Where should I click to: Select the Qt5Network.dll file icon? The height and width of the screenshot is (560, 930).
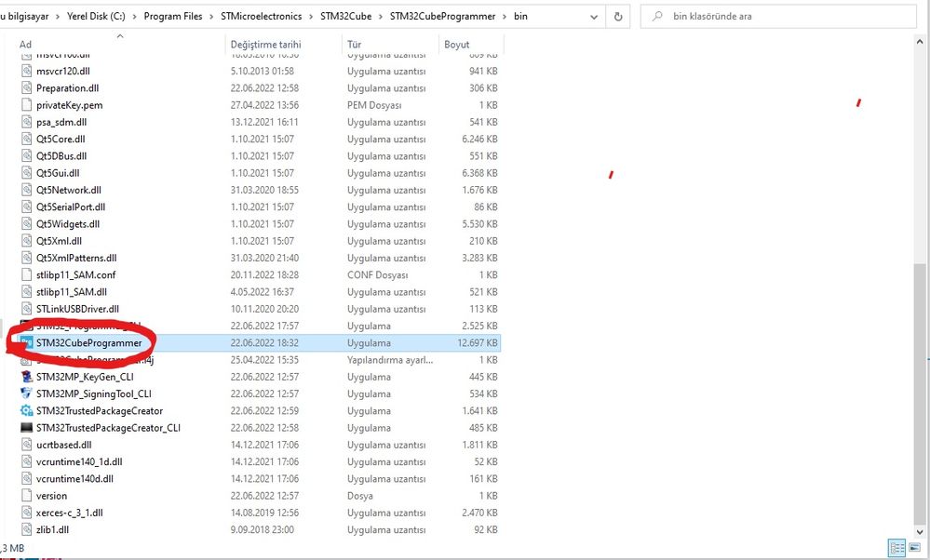pyautogui.click(x=26, y=190)
